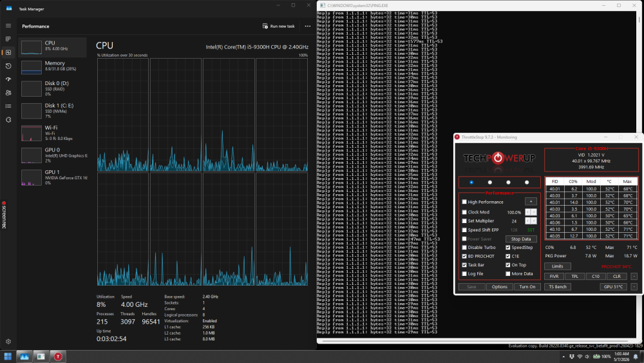Open the App history page icon

[8, 66]
